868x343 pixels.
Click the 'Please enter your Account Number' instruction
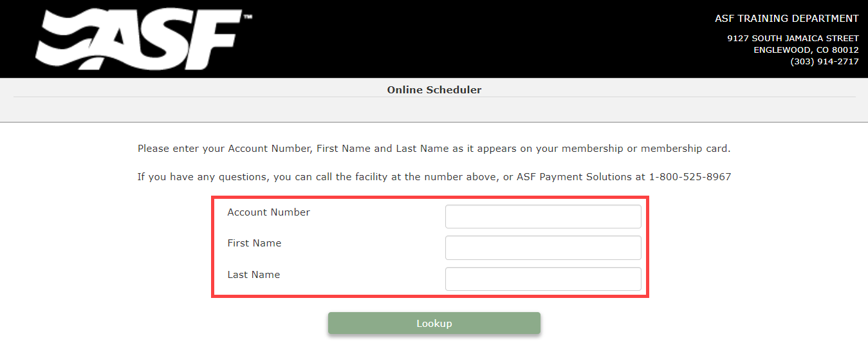point(434,149)
